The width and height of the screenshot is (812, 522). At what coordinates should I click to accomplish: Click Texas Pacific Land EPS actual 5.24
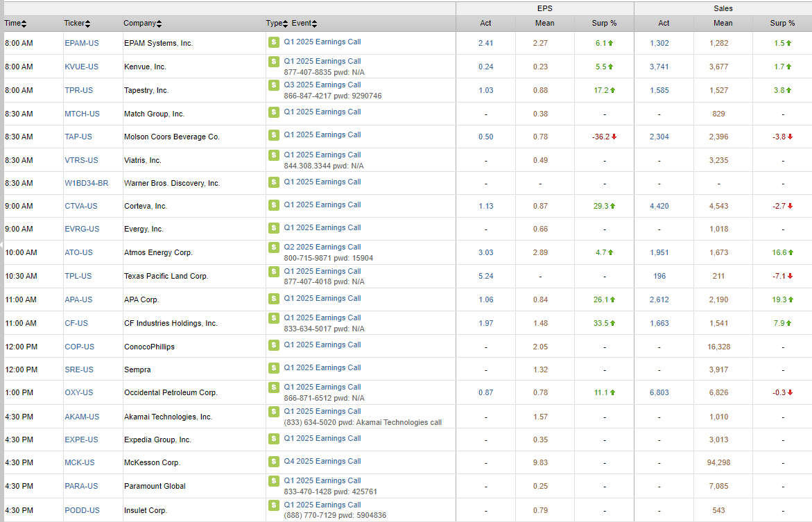486,276
